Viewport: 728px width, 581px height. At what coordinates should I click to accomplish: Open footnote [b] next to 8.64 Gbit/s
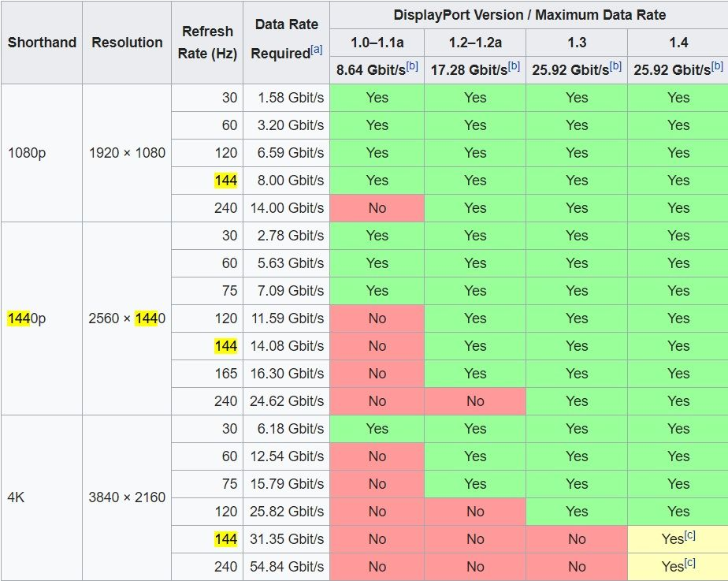[412, 66]
